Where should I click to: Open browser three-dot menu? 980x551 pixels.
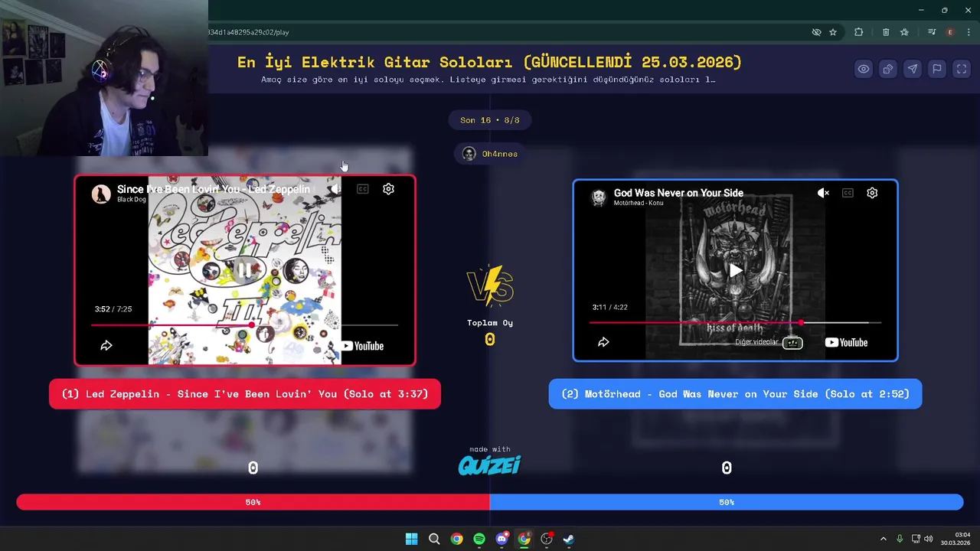(x=969, y=32)
